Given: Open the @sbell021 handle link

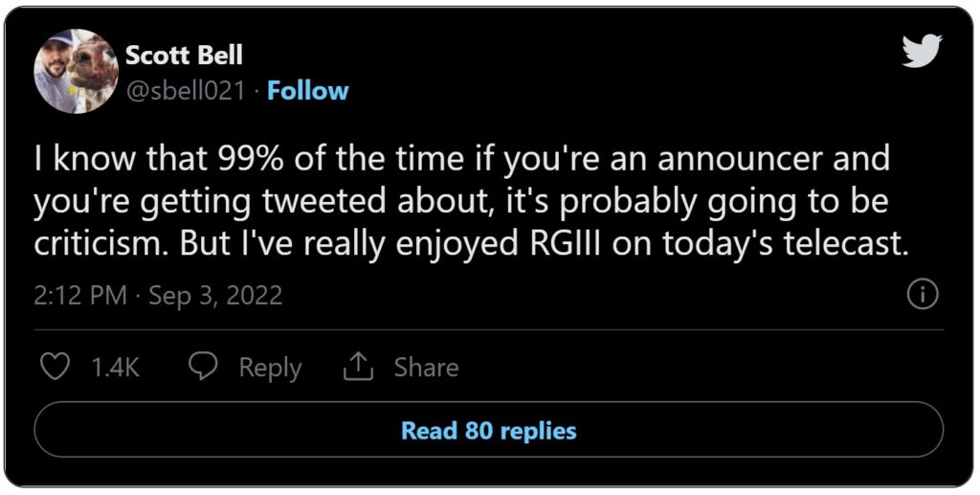Looking at the screenshot, I should (185, 92).
